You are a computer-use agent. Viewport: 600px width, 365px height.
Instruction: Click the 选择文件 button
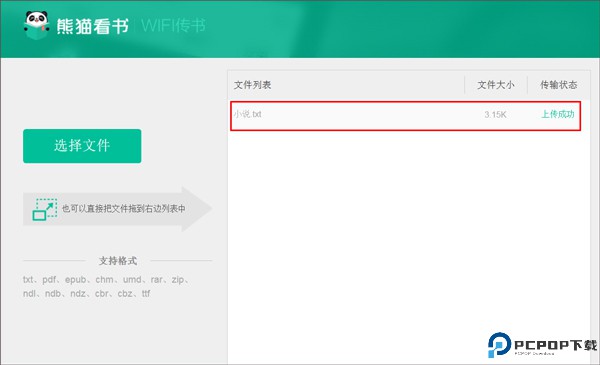pos(82,146)
